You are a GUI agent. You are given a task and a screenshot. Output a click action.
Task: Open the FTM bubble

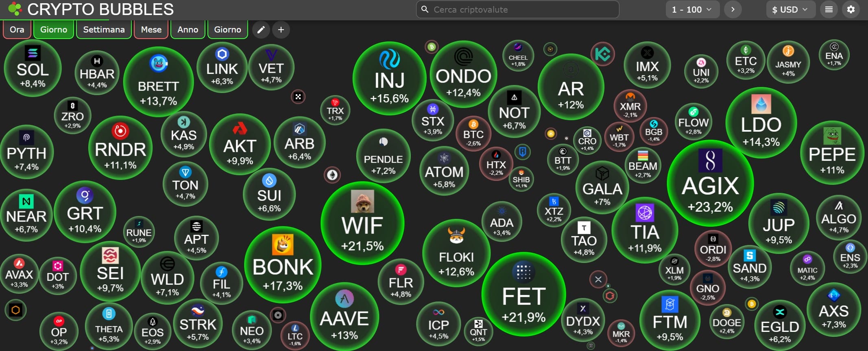click(670, 321)
